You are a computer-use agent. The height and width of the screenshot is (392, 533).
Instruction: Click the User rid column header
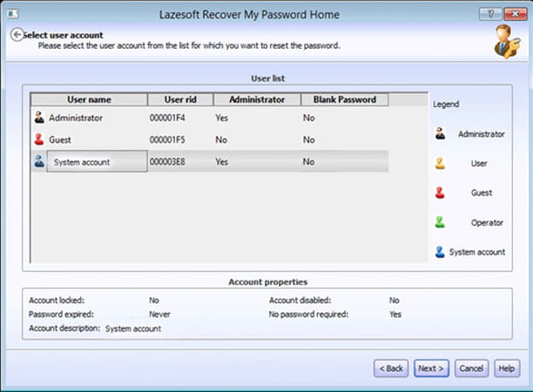pyautogui.click(x=179, y=99)
